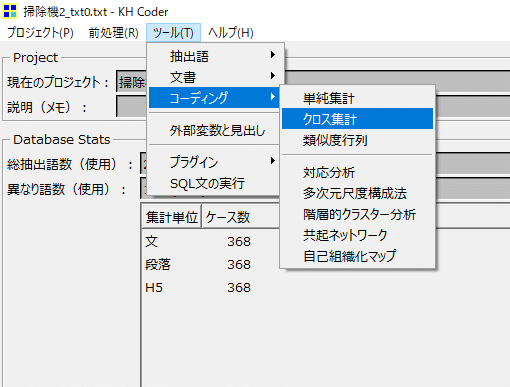Click the プラグイン submenu arrow

[273, 161]
